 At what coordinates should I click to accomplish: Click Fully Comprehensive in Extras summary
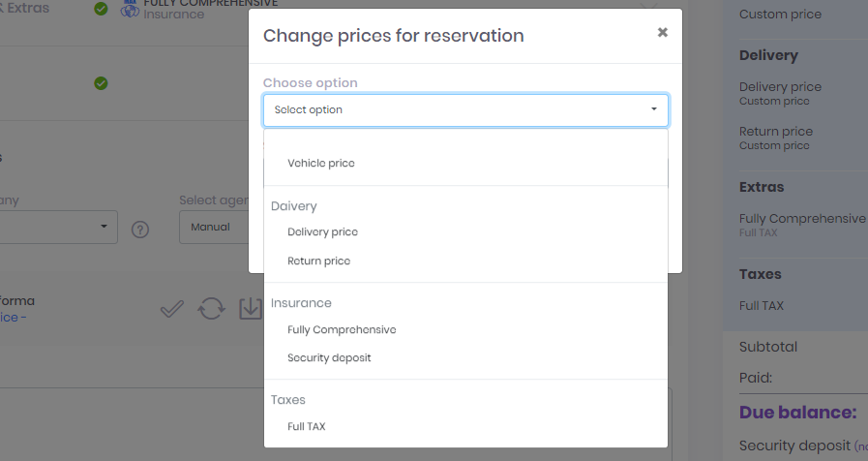point(802,219)
